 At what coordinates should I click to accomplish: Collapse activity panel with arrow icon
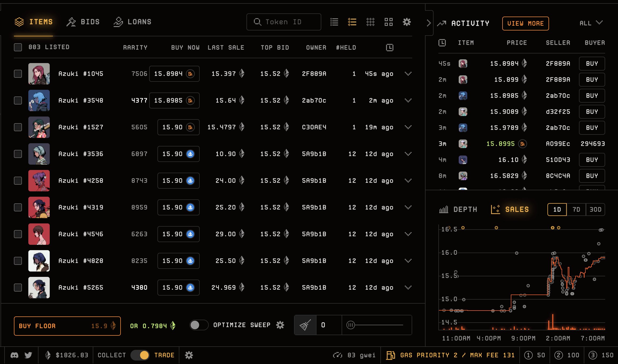(429, 23)
